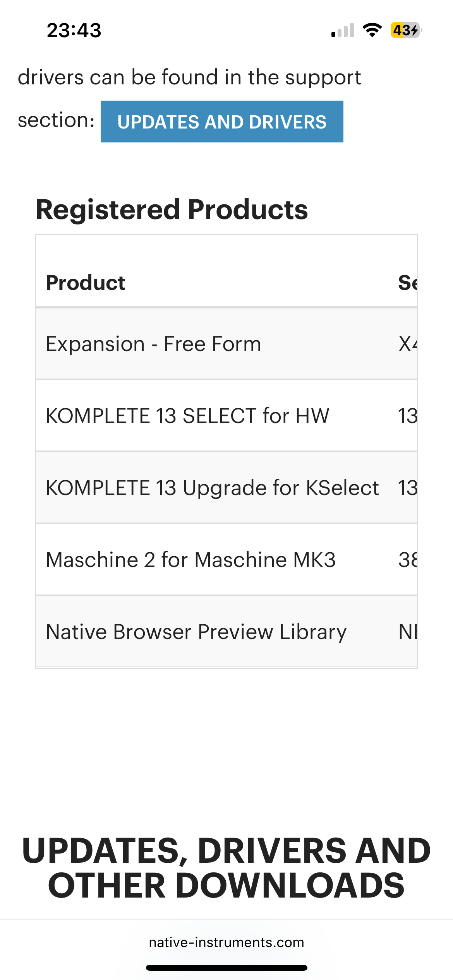Click the Registered Products heading

pos(172,209)
